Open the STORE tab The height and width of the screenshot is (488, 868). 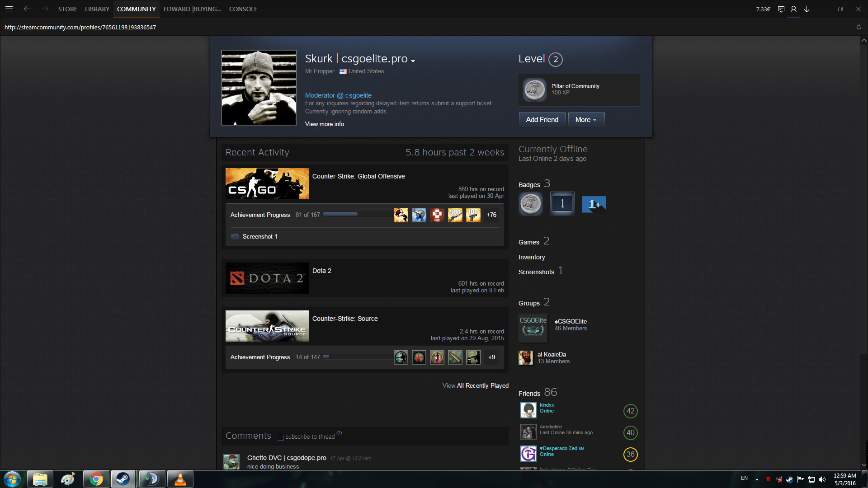(67, 9)
